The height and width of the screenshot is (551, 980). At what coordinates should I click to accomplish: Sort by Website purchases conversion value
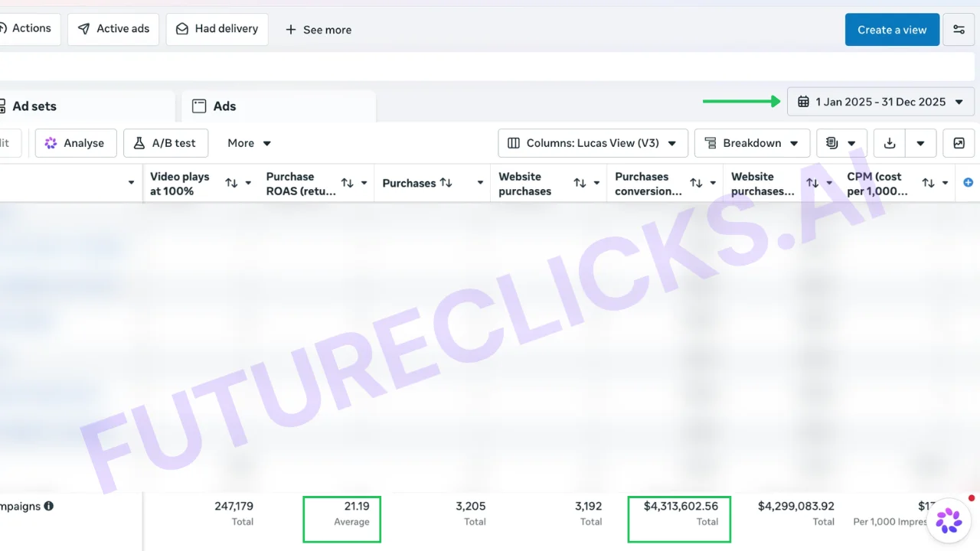pos(812,183)
